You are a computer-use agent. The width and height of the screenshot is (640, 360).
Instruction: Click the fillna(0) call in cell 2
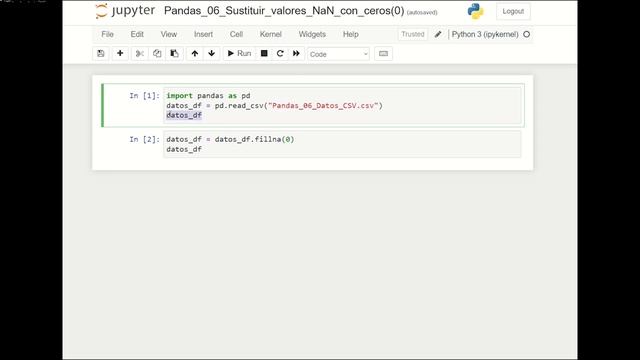(x=275, y=140)
